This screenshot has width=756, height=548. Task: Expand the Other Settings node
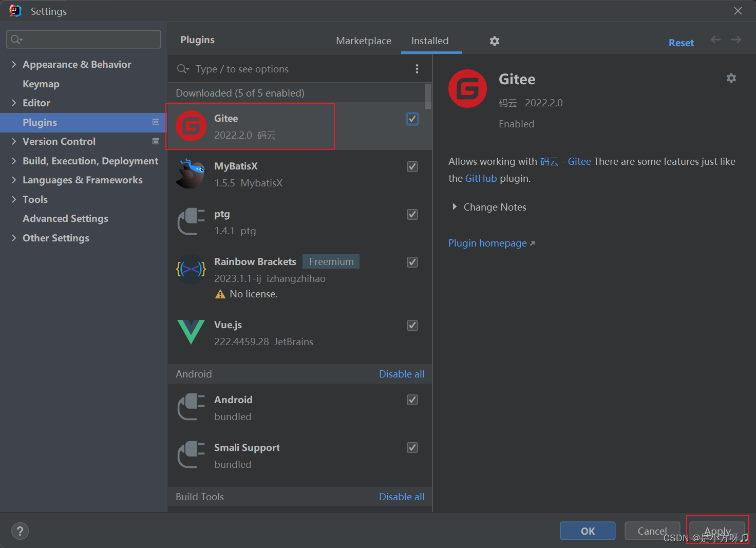pos(14,238)
